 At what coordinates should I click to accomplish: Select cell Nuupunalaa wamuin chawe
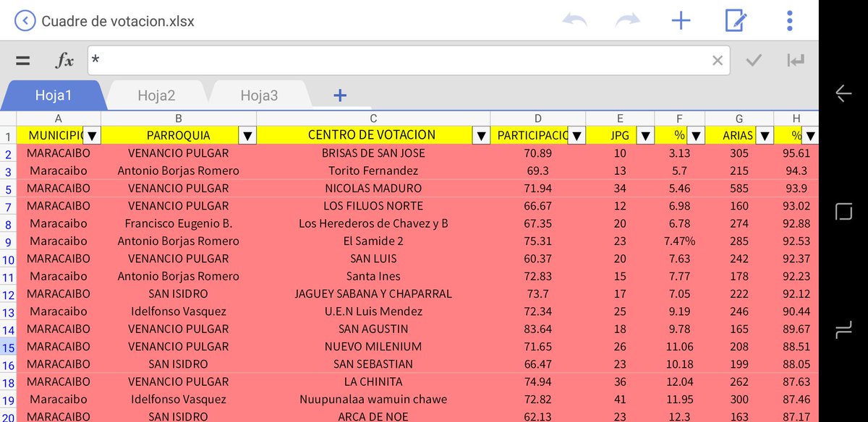[373, 400]
